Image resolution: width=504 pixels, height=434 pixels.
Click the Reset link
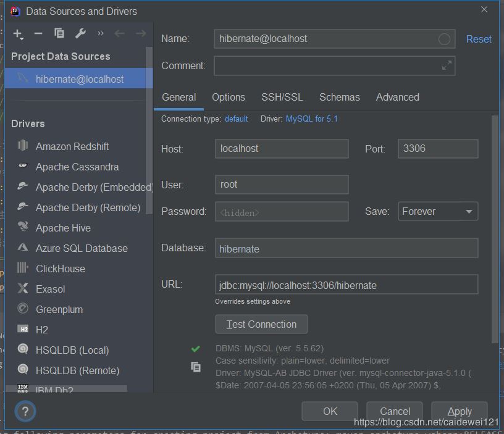[x=478, y=39]
